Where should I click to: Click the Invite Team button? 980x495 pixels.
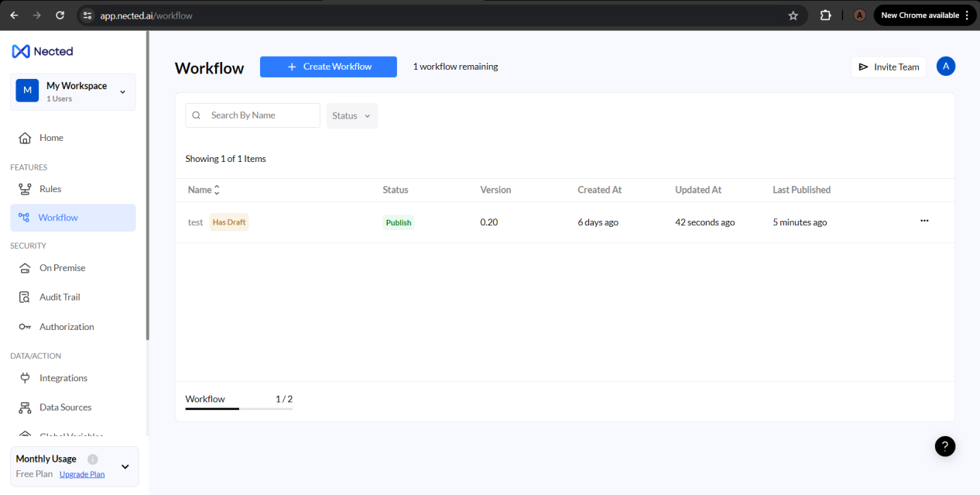pos(889,67)
